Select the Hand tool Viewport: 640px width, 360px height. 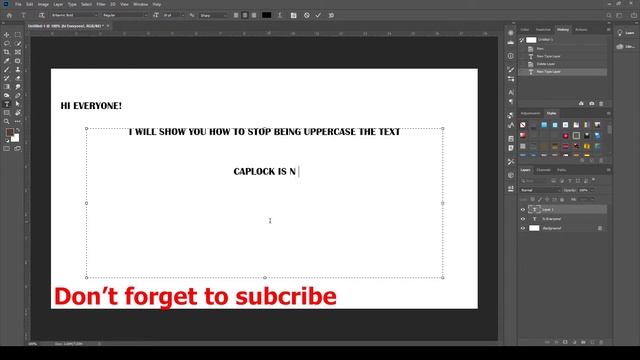(18, 113)
